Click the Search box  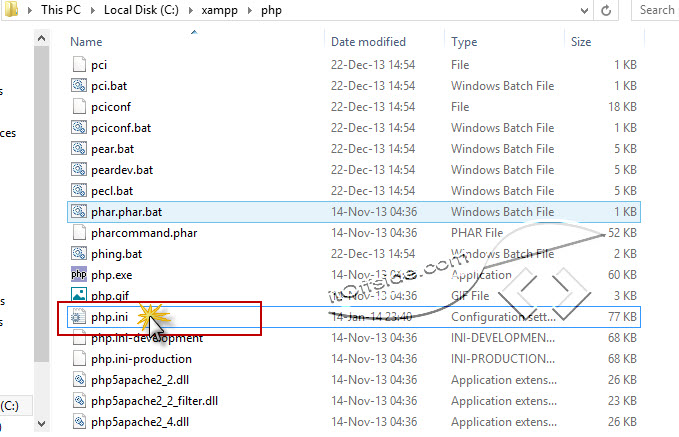(x=656, y=10)
